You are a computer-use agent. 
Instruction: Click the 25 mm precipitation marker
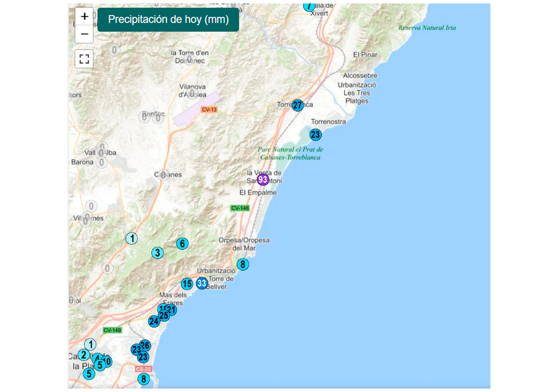click(x=163, y=316)
